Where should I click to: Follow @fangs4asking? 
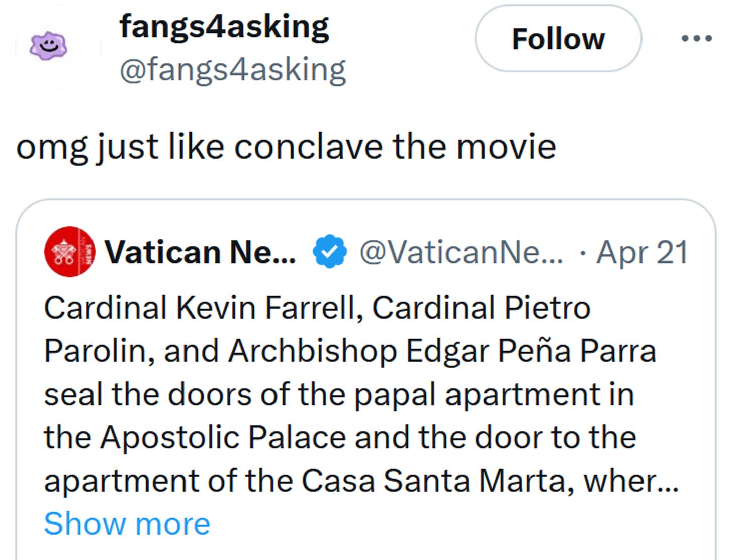[558, 39]
